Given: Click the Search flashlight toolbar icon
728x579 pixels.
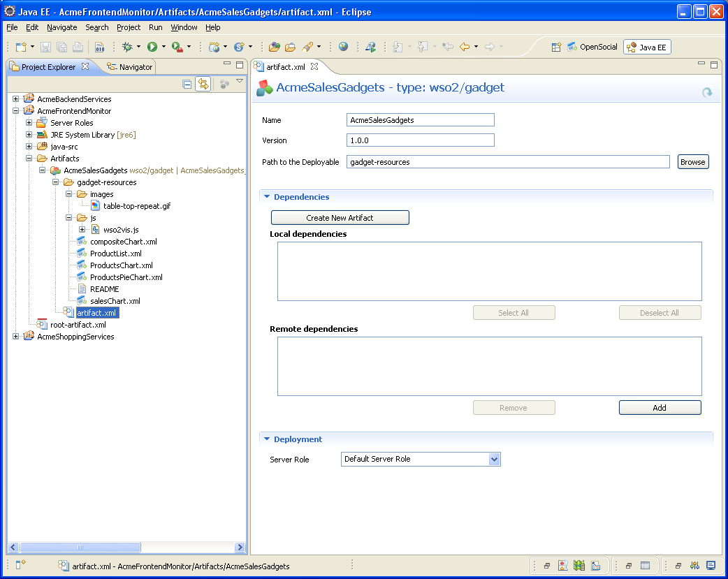Looking at the screenshot, I should 307,47.
